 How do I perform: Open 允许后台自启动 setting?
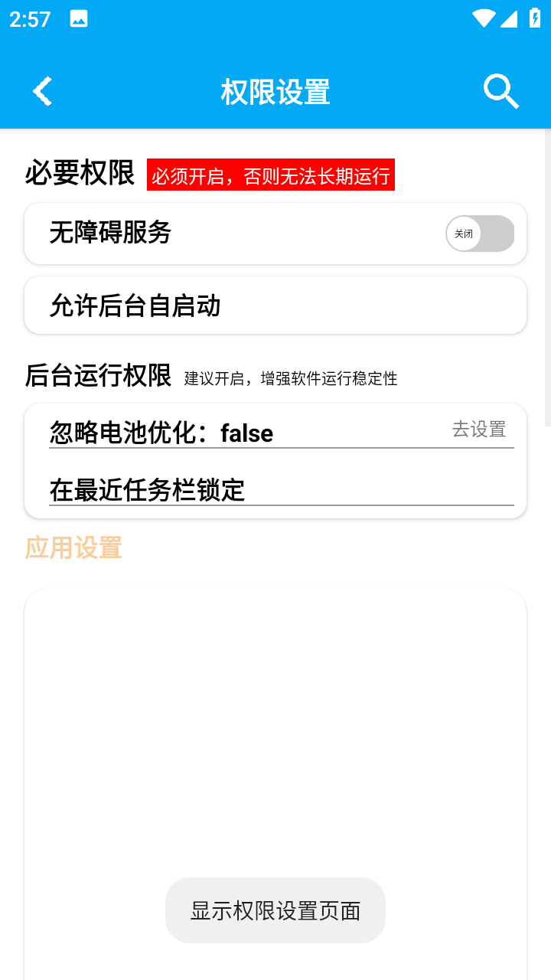point(275,305)
